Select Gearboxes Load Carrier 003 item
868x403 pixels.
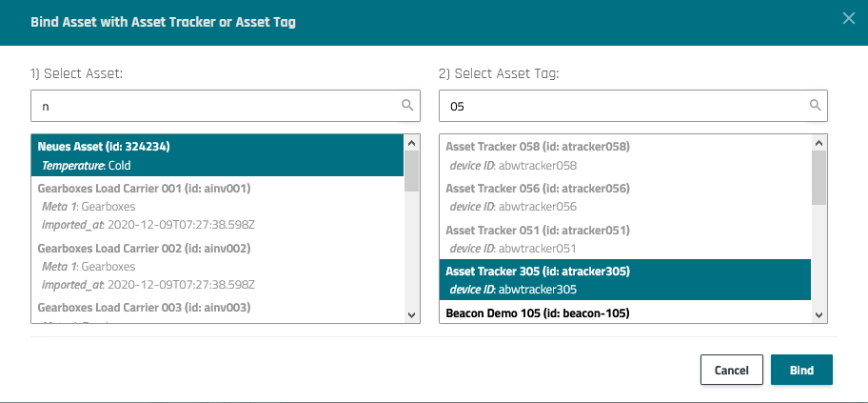(x=218, y=308)
